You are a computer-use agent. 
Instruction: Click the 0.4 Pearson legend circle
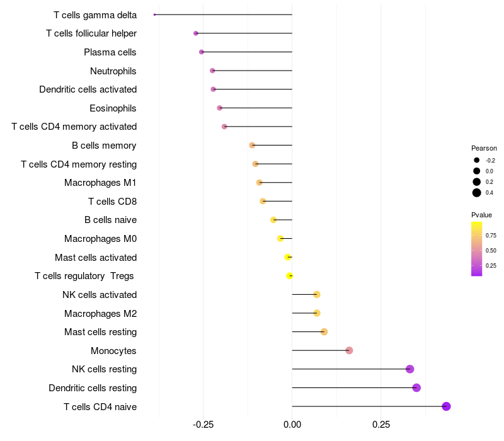[x=476, y=193]
